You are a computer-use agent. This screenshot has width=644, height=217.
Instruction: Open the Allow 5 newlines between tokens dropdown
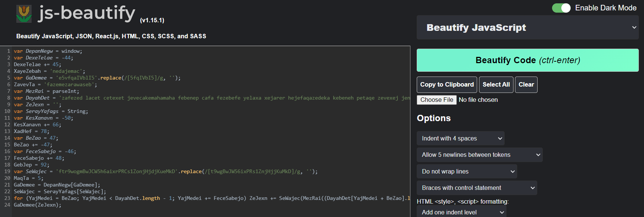pos(480,155)
